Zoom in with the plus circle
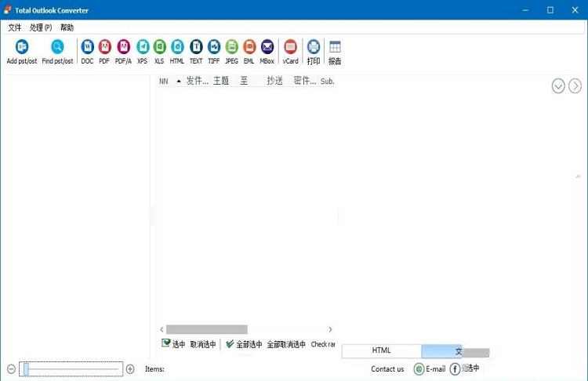The width and height of the screenshot is (588, 381). point(130,369)
